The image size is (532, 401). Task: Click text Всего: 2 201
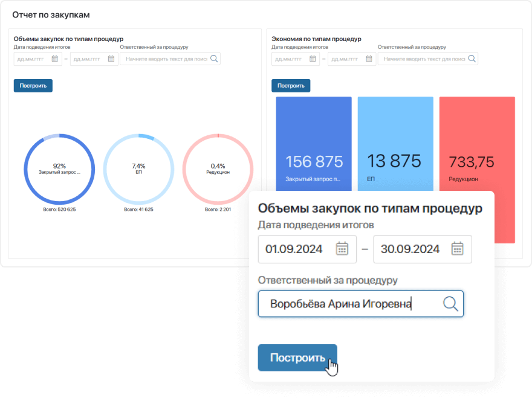coord(218,210)
